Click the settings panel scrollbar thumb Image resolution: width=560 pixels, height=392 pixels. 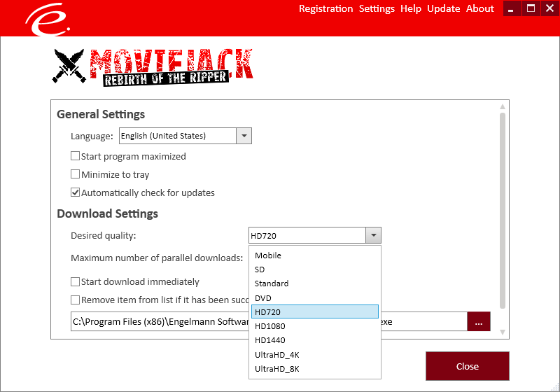click(502, 211)
